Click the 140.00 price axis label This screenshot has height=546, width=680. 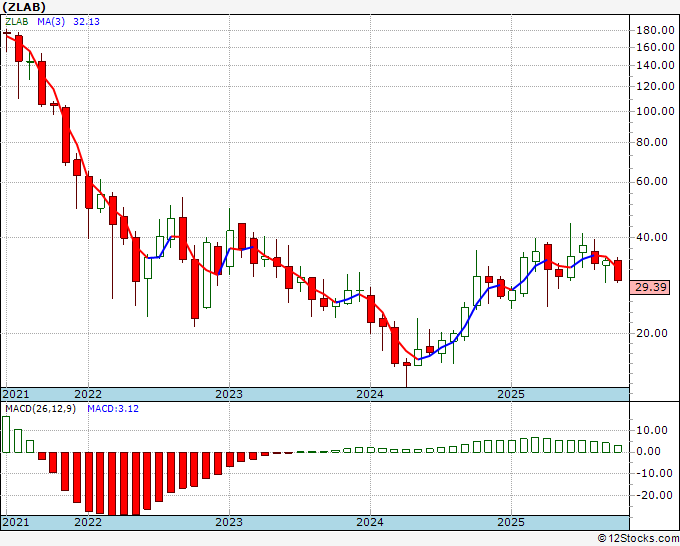(655, 65)
